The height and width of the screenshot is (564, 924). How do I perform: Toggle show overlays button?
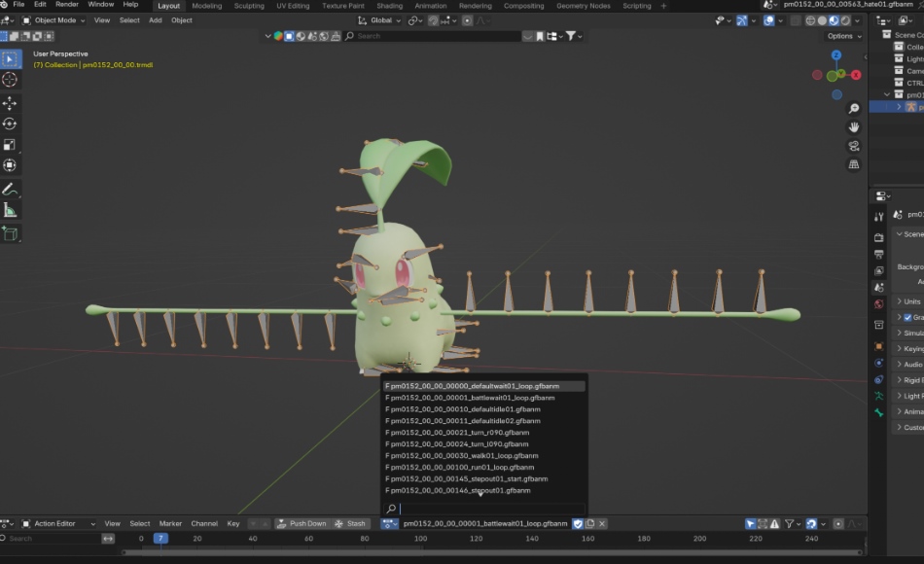(769, 20)
